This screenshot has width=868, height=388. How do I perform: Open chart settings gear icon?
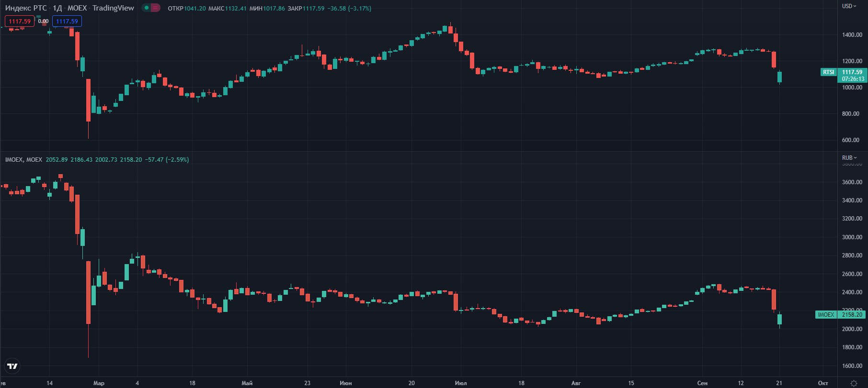(x=853, y=383)
